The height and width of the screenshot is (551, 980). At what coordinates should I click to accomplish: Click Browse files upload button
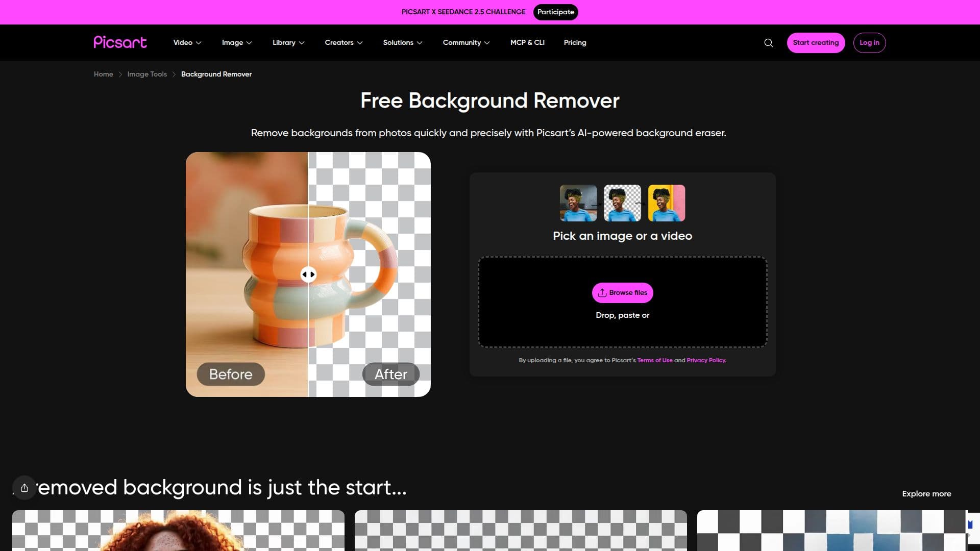coord(622,292)
